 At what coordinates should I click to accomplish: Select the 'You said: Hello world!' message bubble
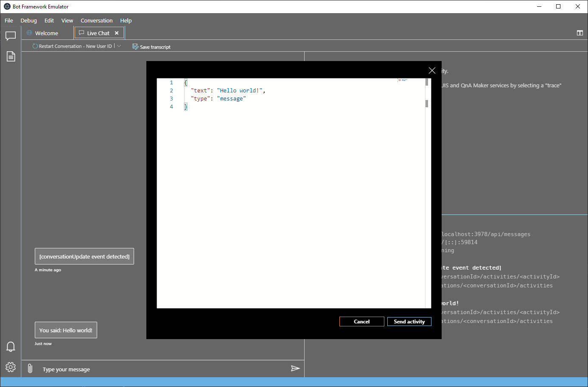66,330
